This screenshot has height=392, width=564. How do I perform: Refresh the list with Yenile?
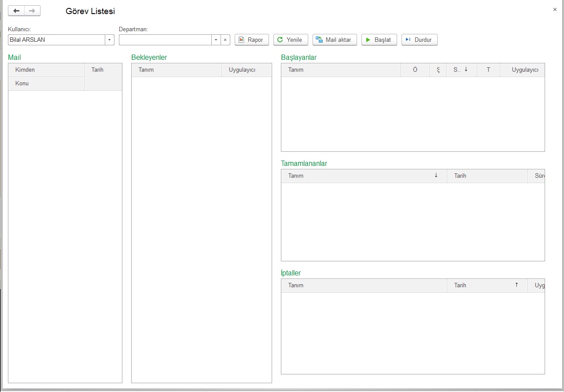tap(290, 40)
